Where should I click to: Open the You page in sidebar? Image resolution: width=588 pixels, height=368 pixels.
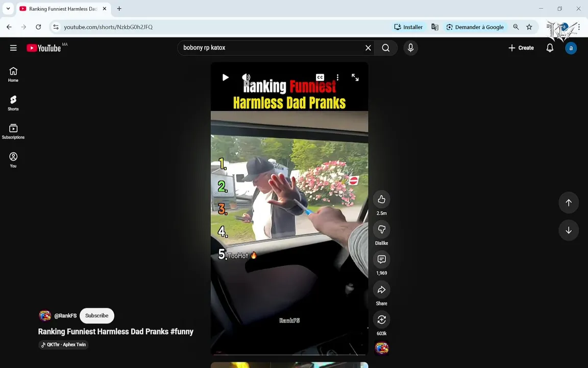point(13,160)
